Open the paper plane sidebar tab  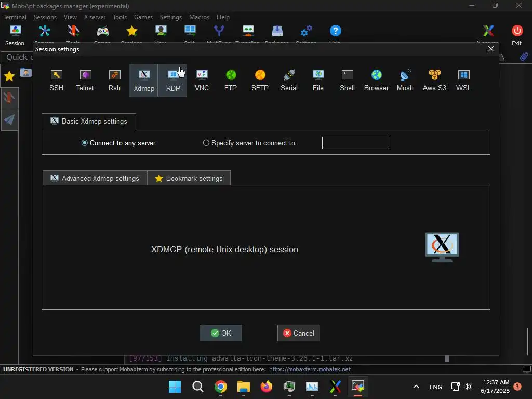(9, 119)
